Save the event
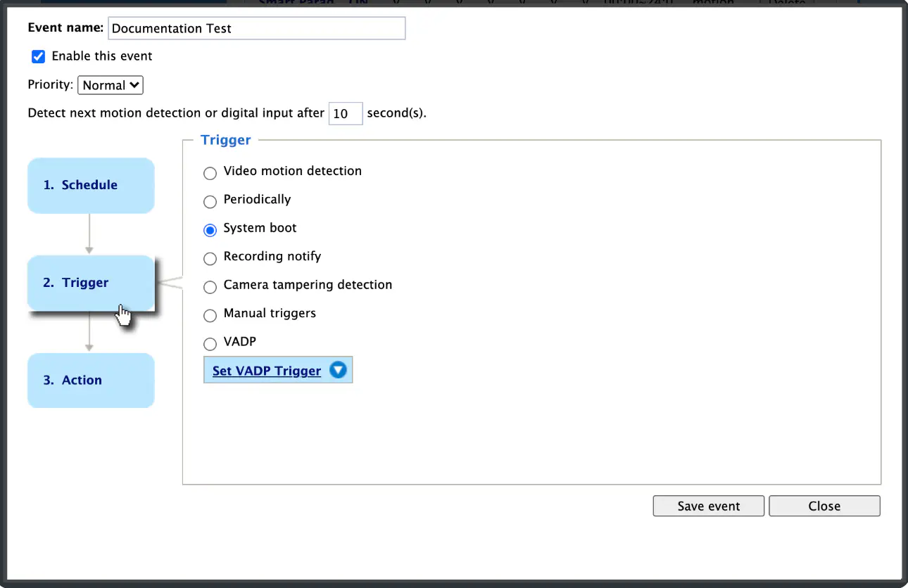908x588 pixels. coord(709,506)
